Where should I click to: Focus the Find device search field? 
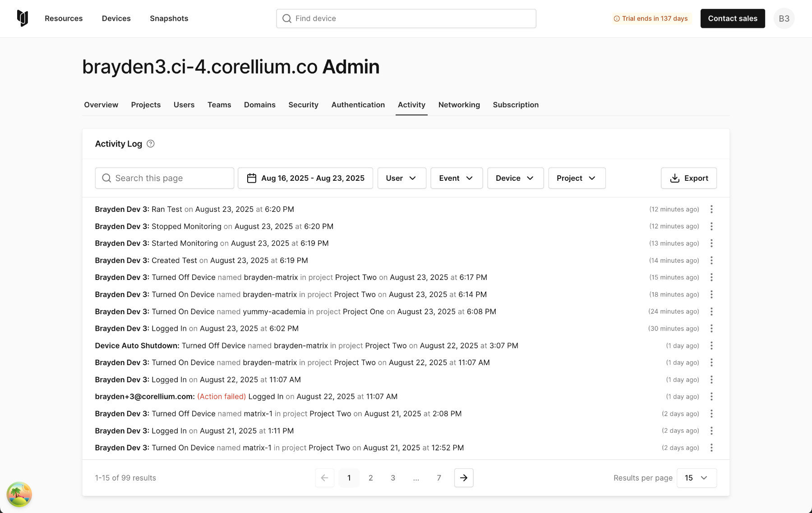(406, 18)
